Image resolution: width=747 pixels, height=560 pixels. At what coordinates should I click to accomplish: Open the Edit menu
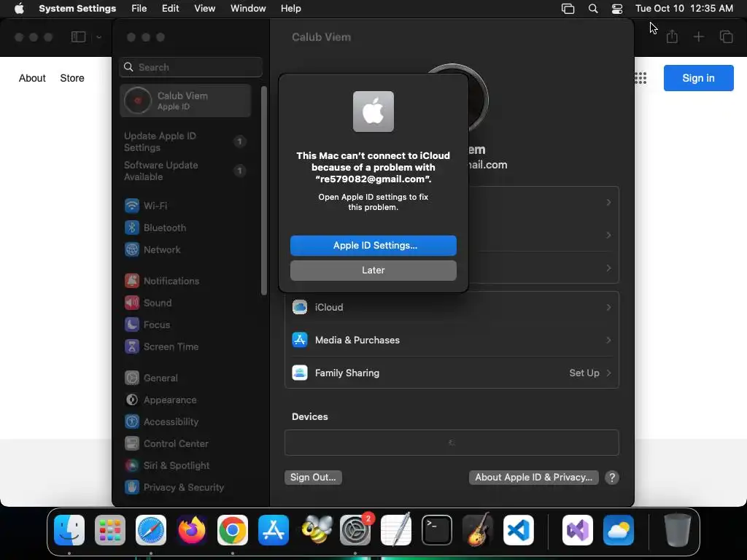coord(170,9)
